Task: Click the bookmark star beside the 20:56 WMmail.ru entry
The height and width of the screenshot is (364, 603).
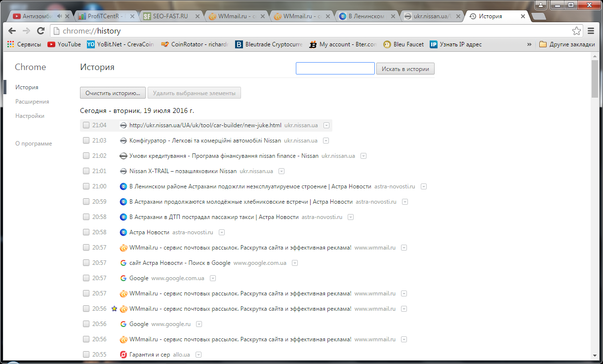Action: click(114, 309)
